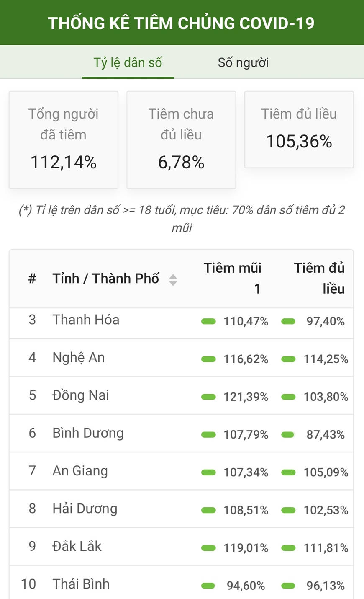Click the # ranking column header
Viewport: 364px width, 599px height.
(32, 279)
